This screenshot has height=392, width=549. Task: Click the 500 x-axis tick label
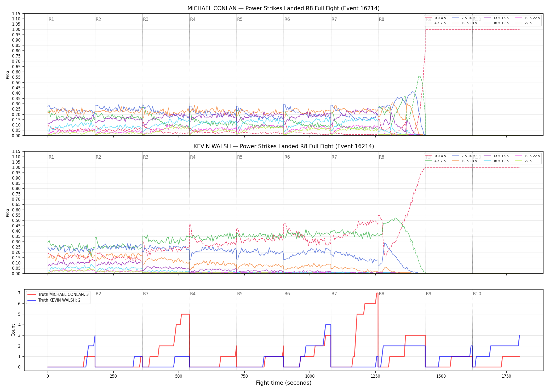click(179, 376)
